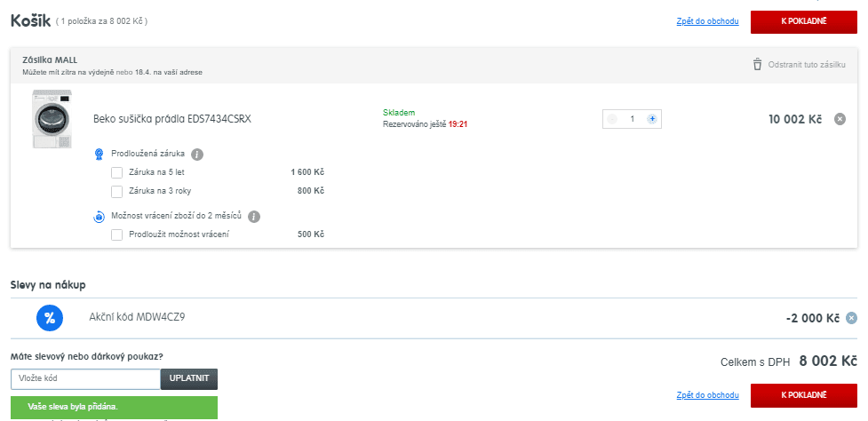Viewport: 868px width, 421px height.
Task: Remove Beko dryer with grey X icon
Action: point(840,119)
